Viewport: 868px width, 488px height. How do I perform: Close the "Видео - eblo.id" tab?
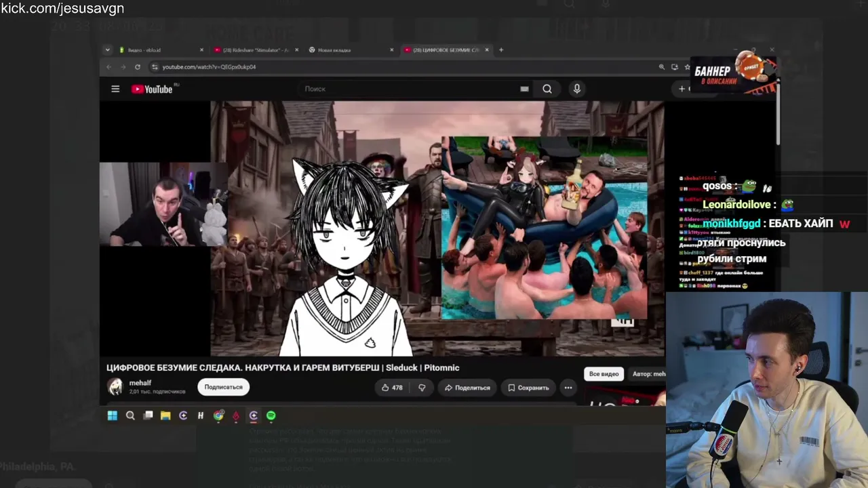tap(201, 50)
